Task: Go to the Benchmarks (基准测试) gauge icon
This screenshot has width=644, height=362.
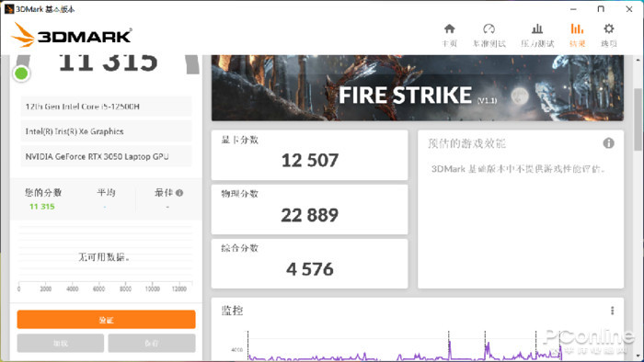Action: [x=489, y=28]
